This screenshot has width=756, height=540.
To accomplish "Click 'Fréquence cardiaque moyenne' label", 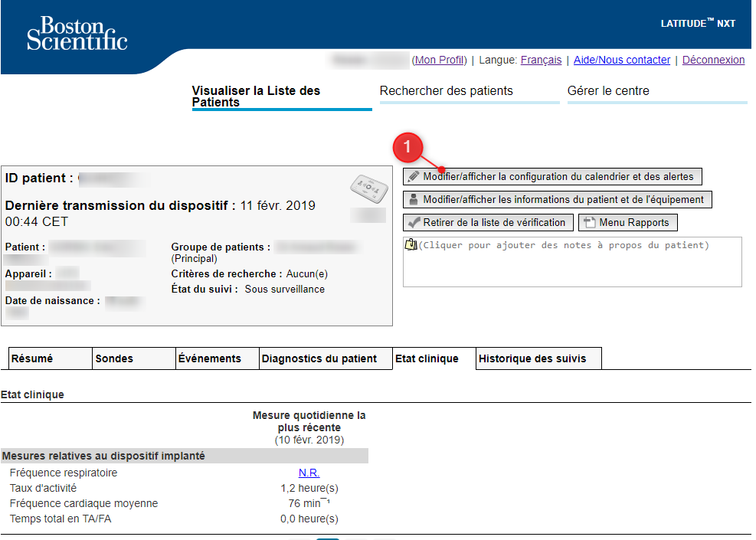I will pos(83,503).
